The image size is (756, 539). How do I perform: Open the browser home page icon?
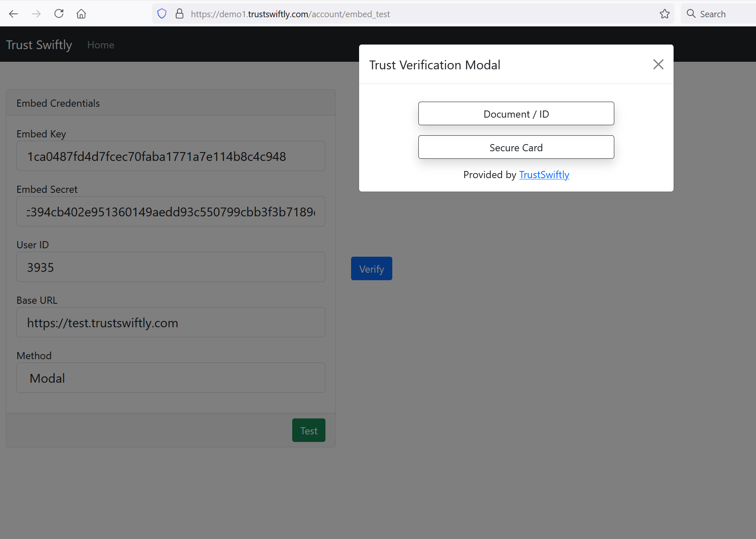point(81,14)
